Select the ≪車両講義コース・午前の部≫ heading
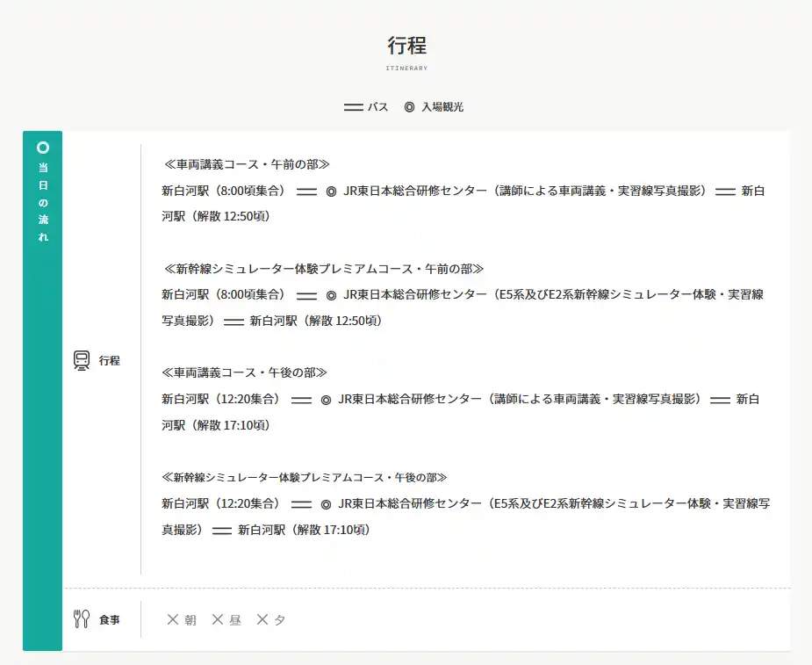812x665 pixels. [246, 164]
